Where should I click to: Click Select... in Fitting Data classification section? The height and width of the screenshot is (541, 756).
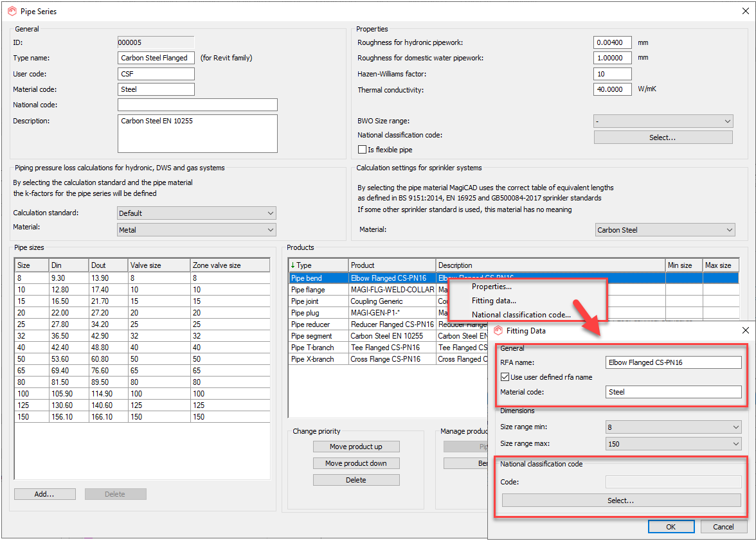click(621, 501)
